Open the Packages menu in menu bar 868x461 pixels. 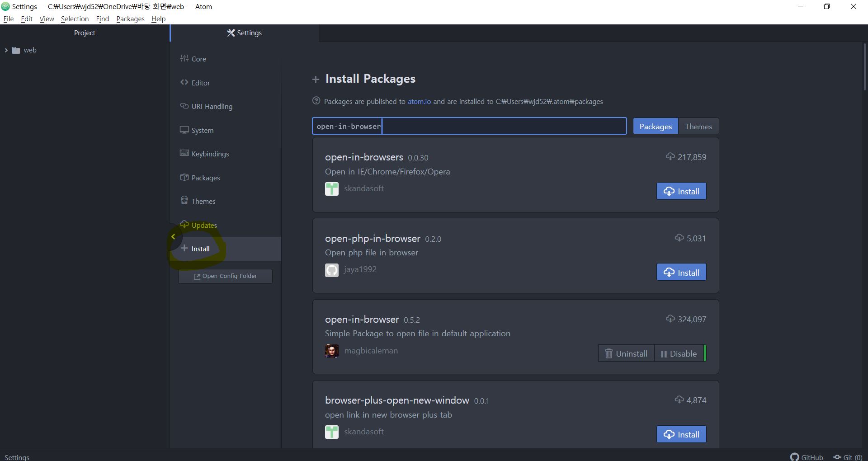[x=130, y=19]
